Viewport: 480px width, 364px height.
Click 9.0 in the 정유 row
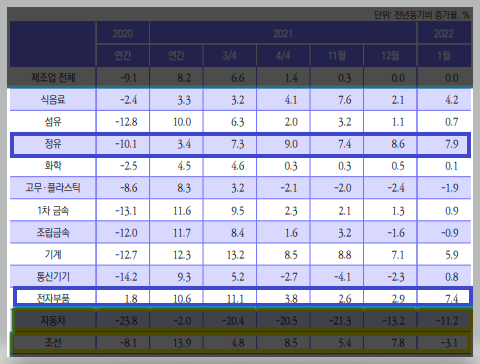(291, 144)
